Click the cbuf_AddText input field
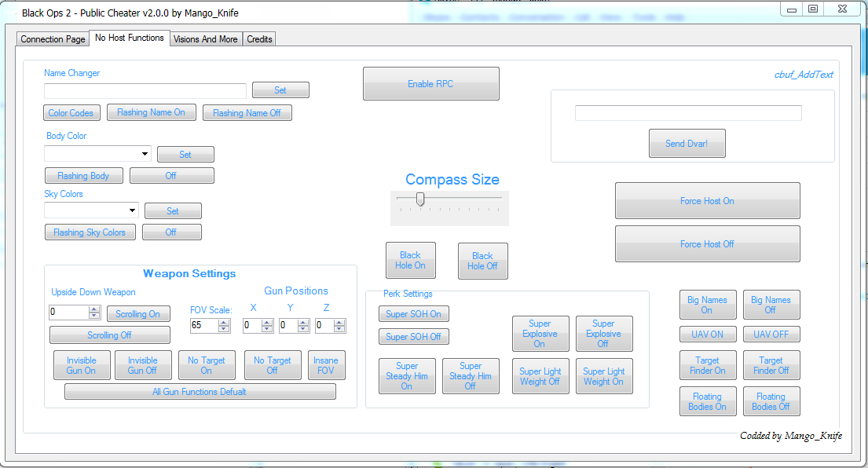The width and height of the screenshot is (868, 468). click(x=688, y=113)
